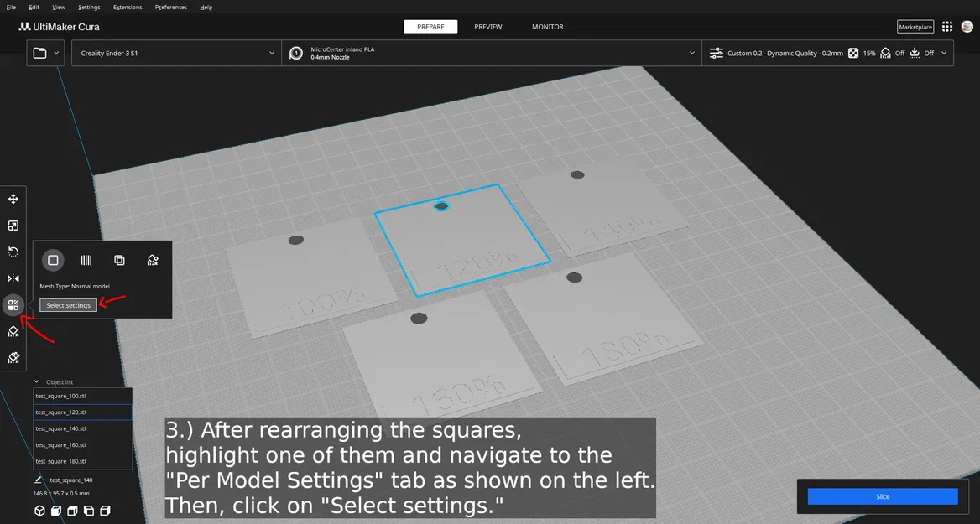Image resolution: width=980 pixels, height=524 pixels.
Task: Click the print settings sliders icon
Action: coord(717,53)
